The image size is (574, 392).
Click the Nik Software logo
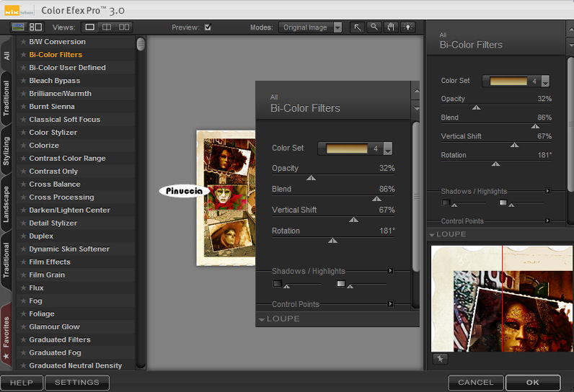19,11
